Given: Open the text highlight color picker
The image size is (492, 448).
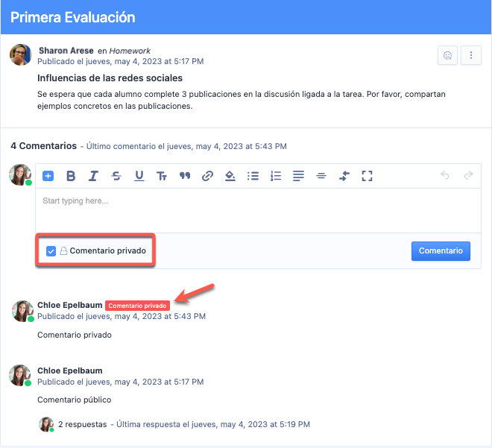Looking at the screenshot, I should click(230, 176).
